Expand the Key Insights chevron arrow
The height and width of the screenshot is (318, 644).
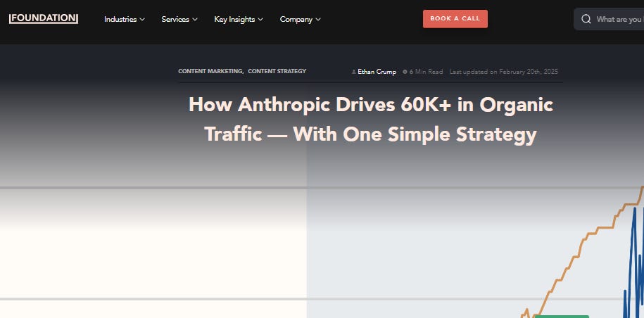coord(260,19)
